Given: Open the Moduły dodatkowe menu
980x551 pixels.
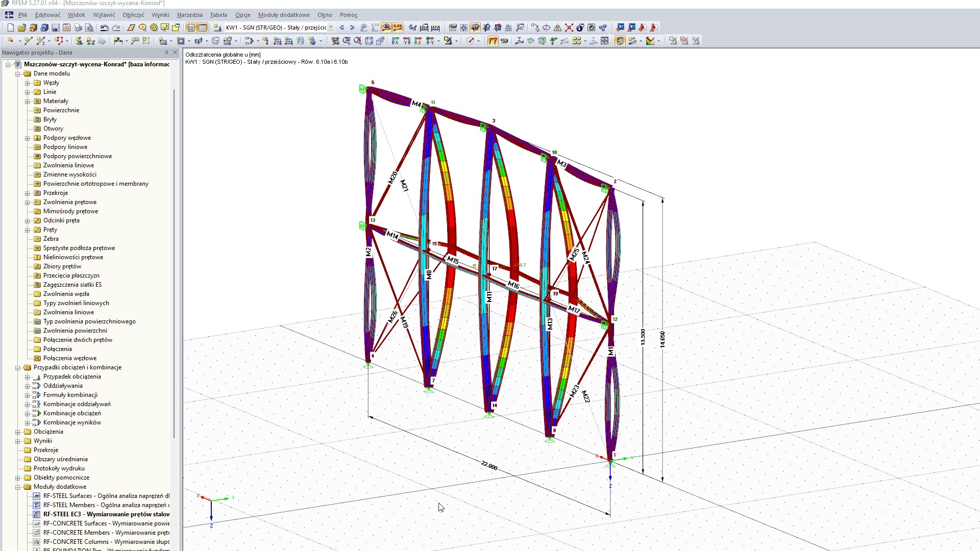Looking at the screenshot, I should pos(284,15).
